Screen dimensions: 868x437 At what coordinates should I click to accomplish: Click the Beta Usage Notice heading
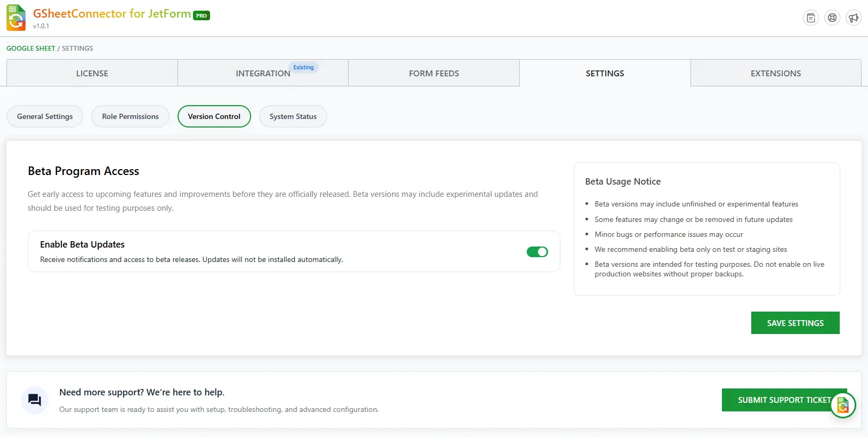(x=623, y=181)
